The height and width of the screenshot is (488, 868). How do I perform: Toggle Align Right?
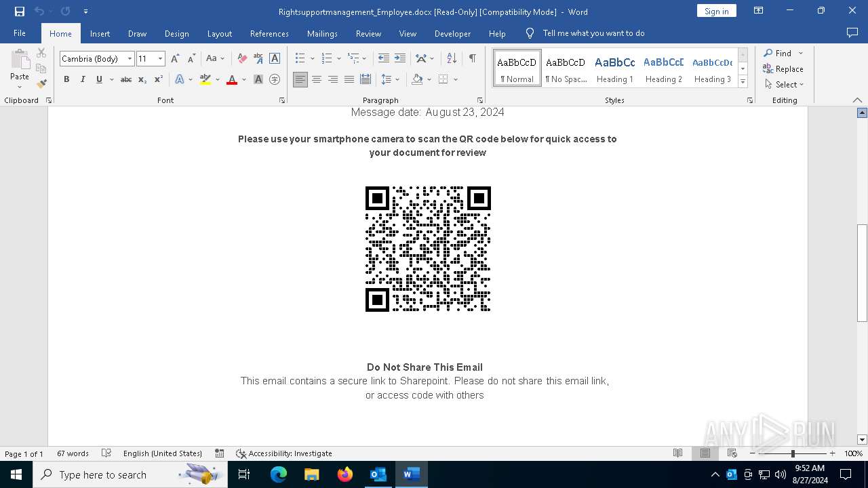333,79
